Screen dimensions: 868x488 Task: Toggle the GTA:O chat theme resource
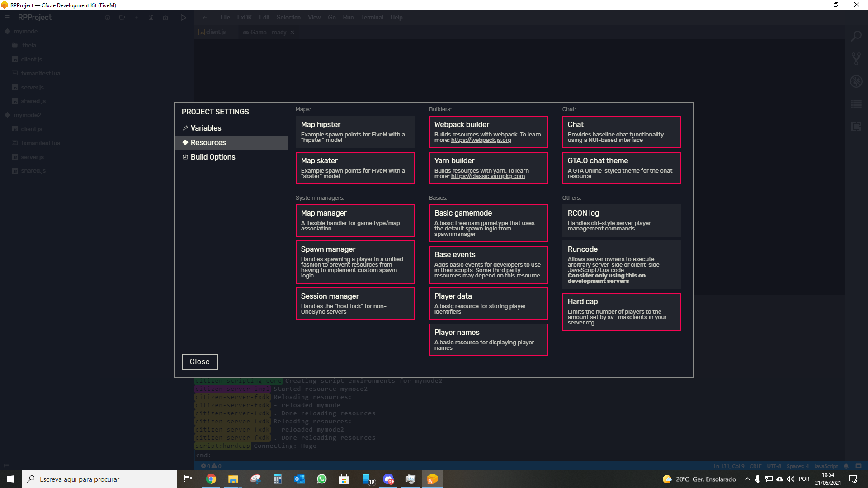pyautogui.click(x=622, y=168)
